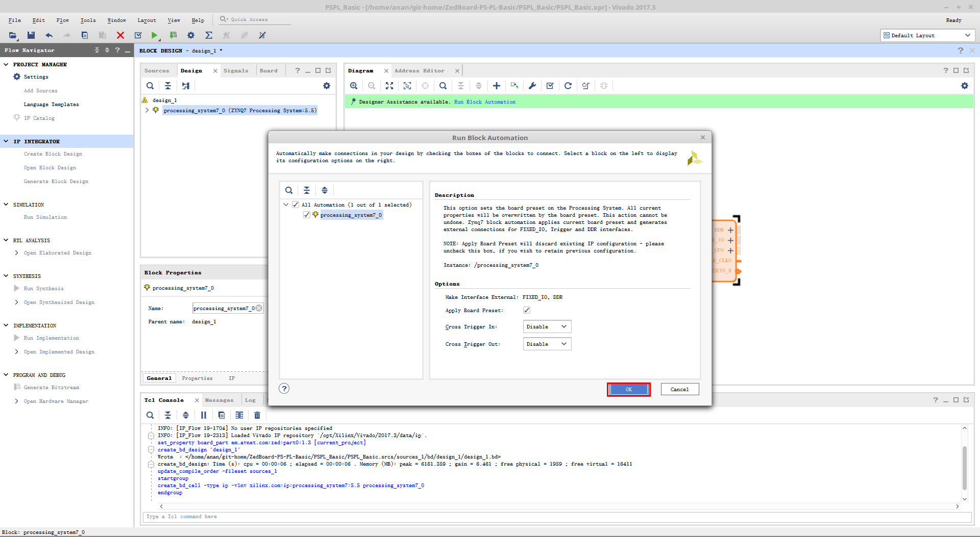The width and height of the screenshot is (980, 537).
Task: Collapse All Automation tree node
Action: (x=286, y=204)
